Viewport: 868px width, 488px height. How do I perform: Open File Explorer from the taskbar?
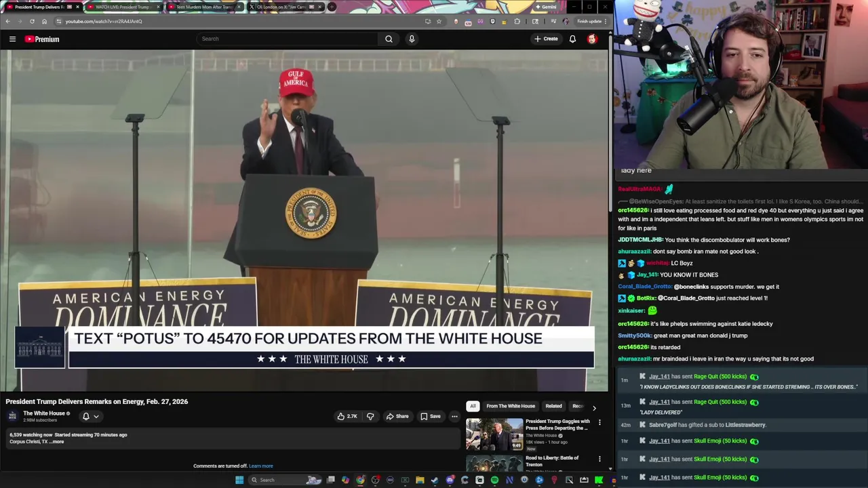tap(420, 480)
